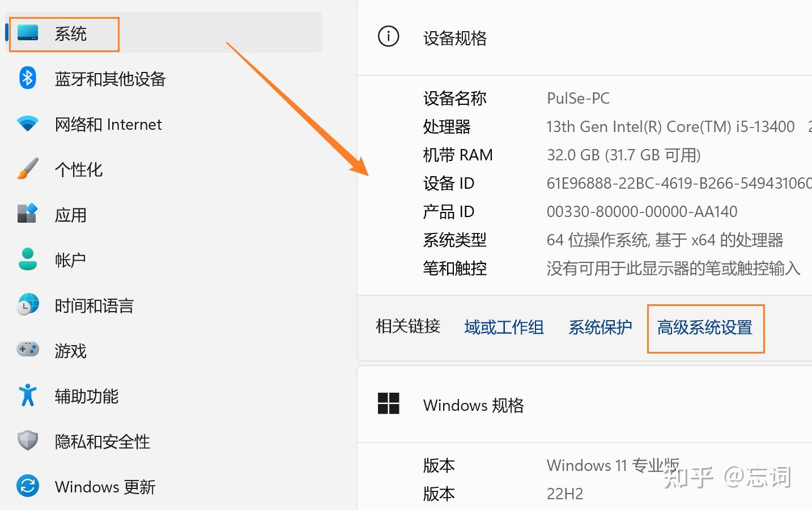Open the Privacy shield icon
Viewport: 812px width, 510px height.
click(27, 440)
